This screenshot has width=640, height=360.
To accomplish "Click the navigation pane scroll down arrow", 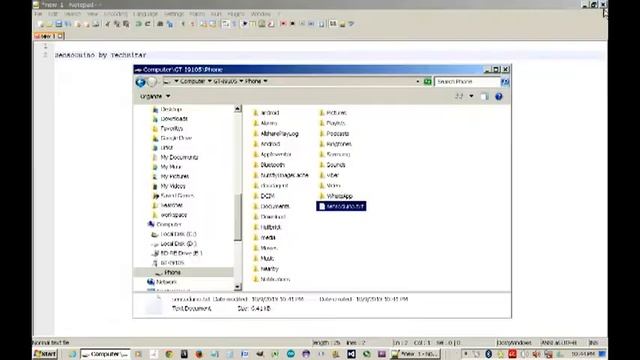I will tap(238, 287).
